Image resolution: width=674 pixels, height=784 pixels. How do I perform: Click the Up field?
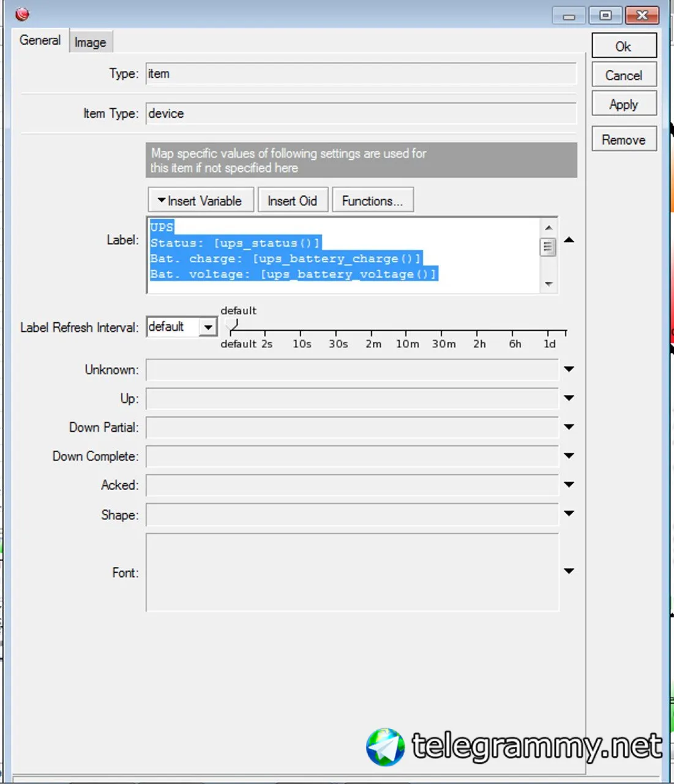click(x=352, y=399)
